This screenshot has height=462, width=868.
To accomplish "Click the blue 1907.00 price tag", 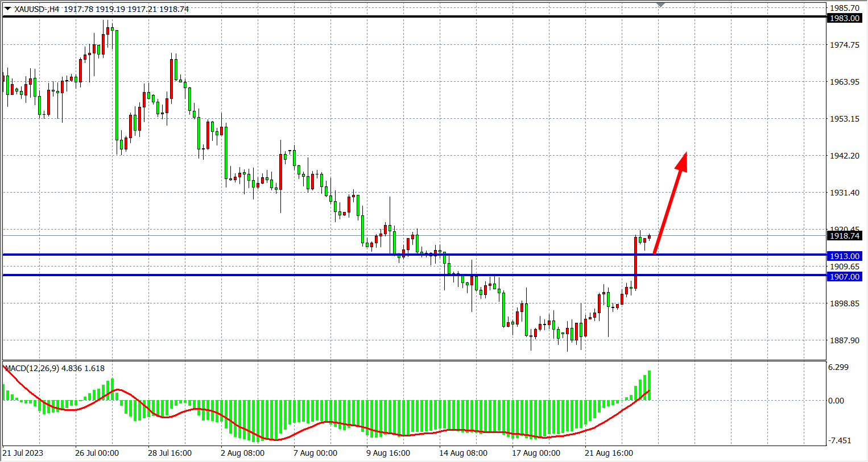I will 845,277.
